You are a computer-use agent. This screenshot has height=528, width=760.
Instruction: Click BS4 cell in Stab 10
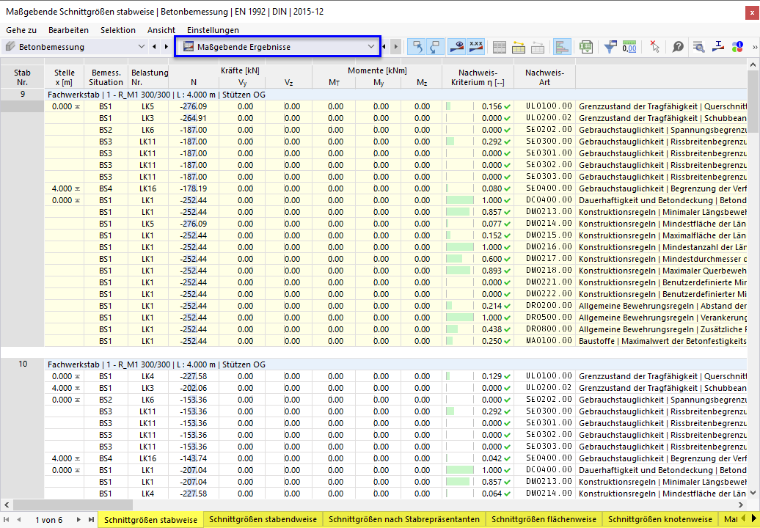[106, 459]
